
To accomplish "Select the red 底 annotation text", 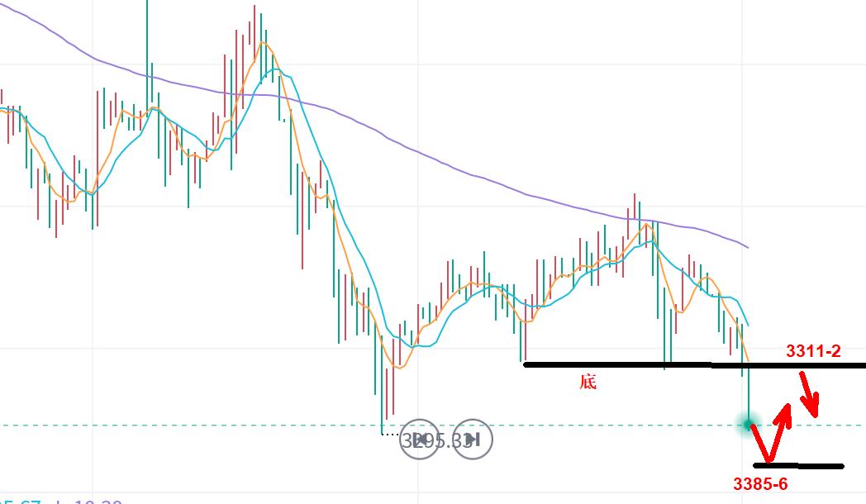I will click(x=588, y=382).
